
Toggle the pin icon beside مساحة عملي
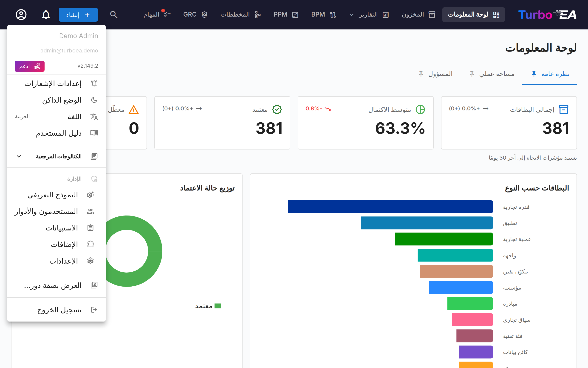click(x=472, y=74)
